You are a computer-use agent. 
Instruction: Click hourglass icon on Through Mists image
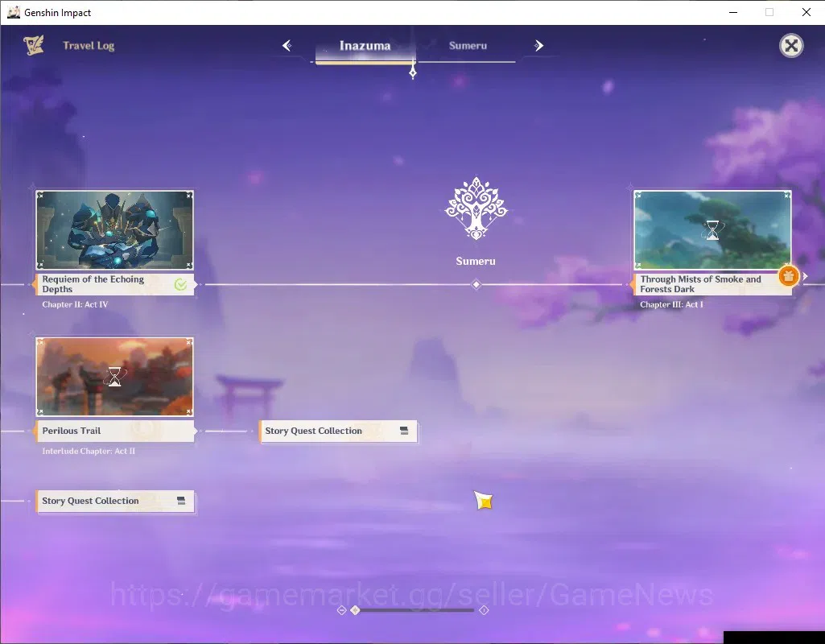point(712,230)
